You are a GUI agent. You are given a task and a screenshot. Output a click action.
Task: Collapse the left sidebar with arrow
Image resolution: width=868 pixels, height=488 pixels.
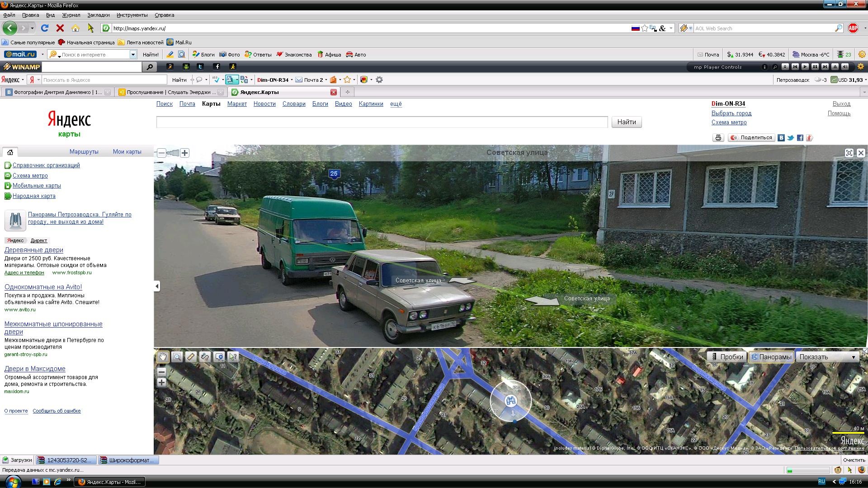point(157,286)
